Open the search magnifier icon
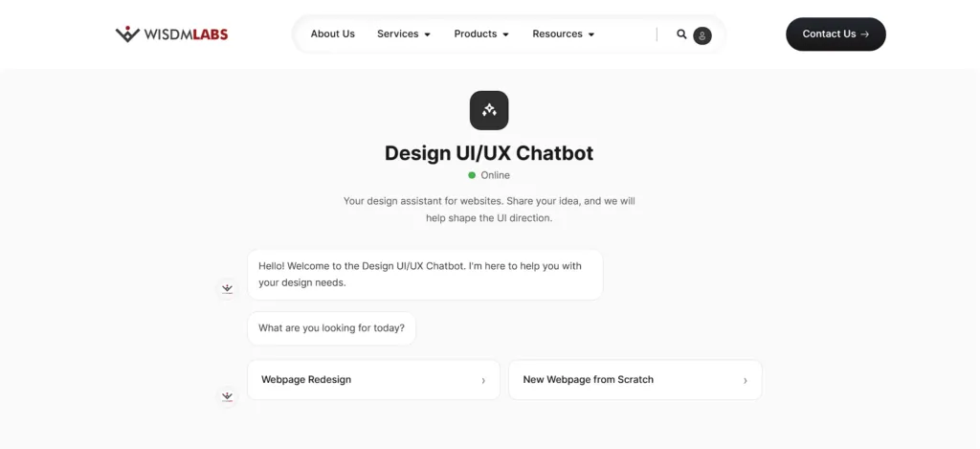Image resolution: width=980 pixels, height=449 pixels. (681, 34)
